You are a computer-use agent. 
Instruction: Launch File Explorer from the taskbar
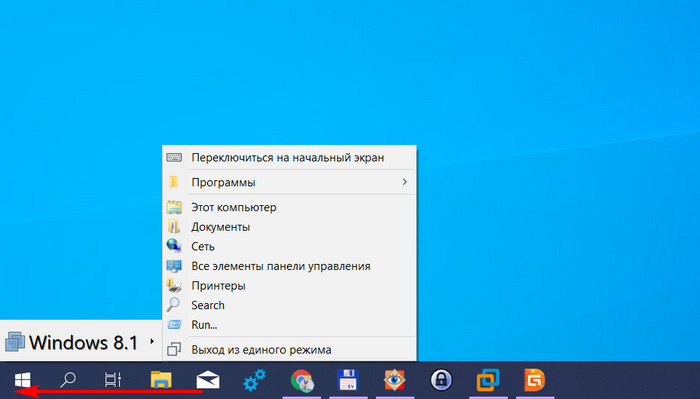[x=161, y=380]
